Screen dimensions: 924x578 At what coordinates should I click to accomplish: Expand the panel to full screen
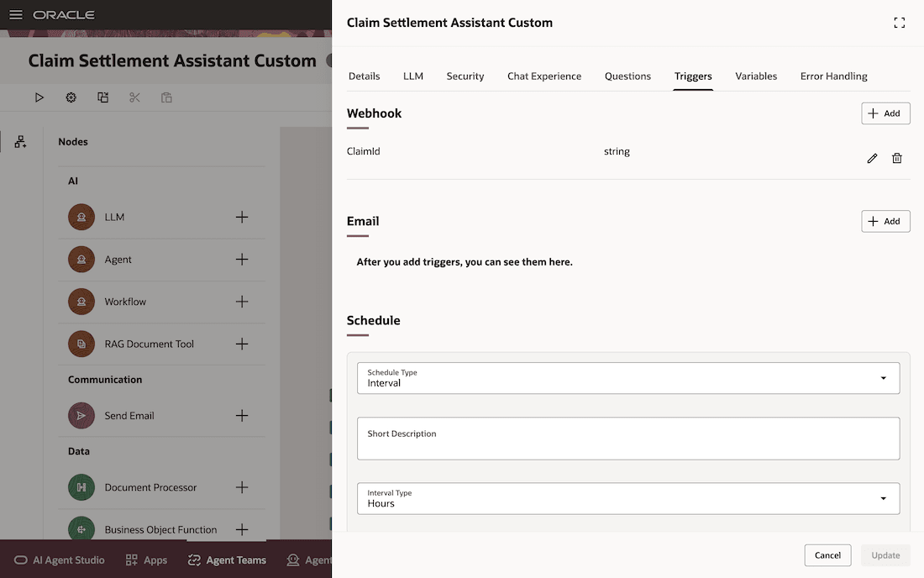(x=900, y=23)
